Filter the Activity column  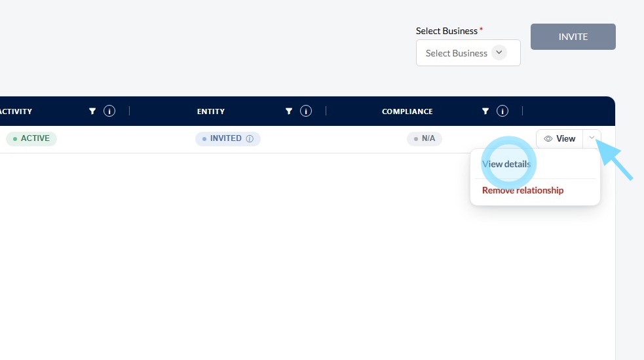pos(92,111)
